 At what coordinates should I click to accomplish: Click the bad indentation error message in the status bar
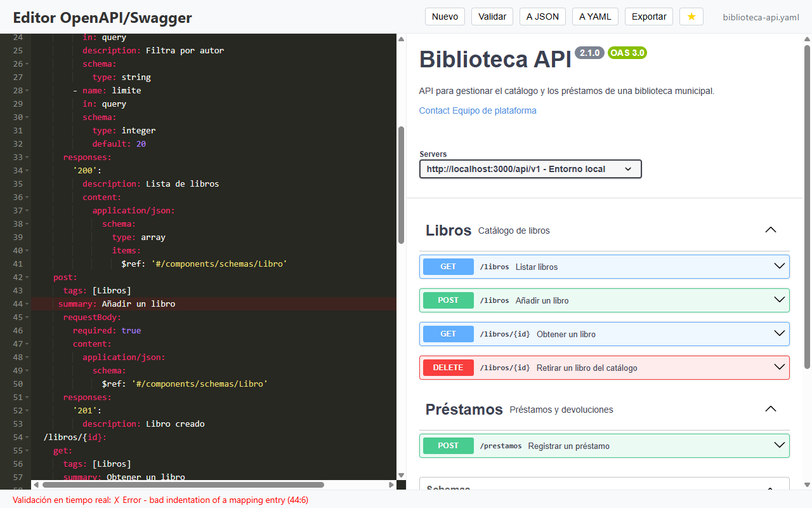(x=160, y=500)
